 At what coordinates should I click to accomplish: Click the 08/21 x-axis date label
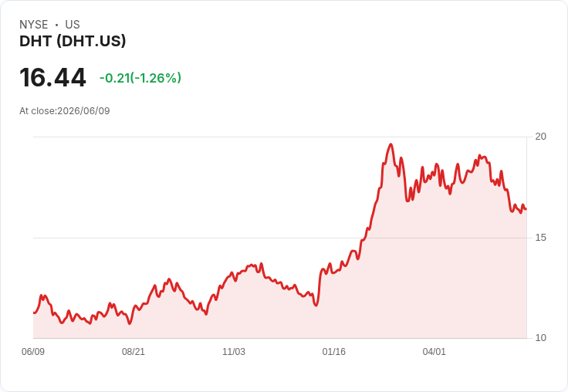[134, 352]
